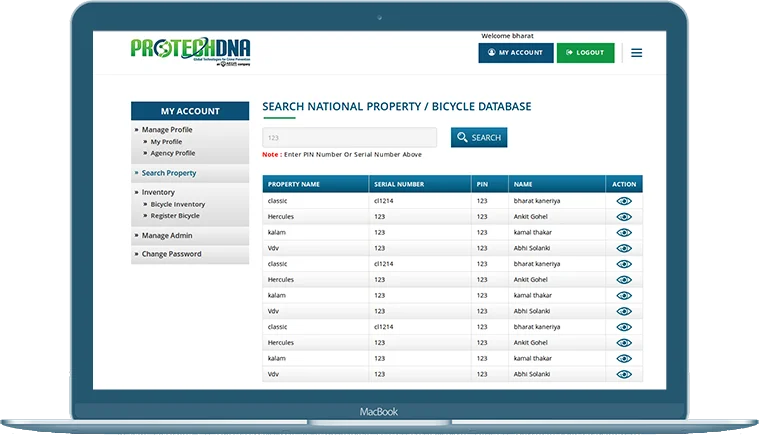This screenshot has width=759, height=435.
Task: Click eye icon in last kalam row
Action: click(624, 358)
